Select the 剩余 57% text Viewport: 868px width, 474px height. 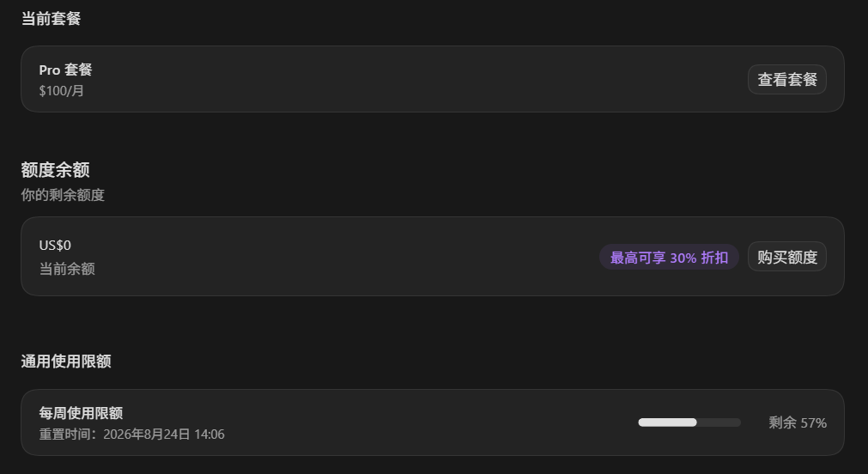pos(798,423)
